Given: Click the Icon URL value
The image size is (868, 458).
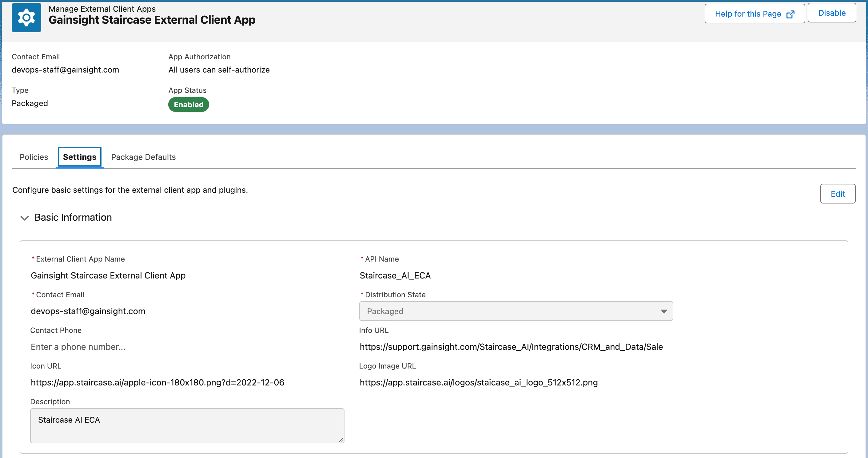Looking at the screenshot, I should tap(158, 383).
